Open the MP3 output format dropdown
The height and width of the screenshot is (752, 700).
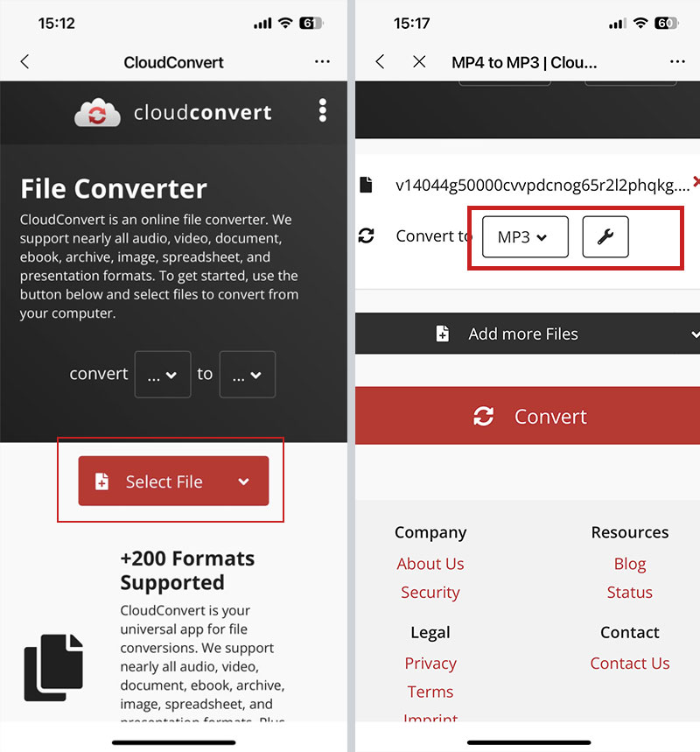[525, 237]
